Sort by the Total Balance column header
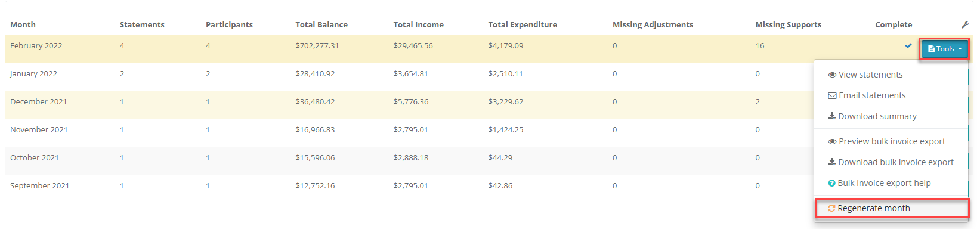Image resolution: width=980 pixels, height=229 pixels. [321, 24]
